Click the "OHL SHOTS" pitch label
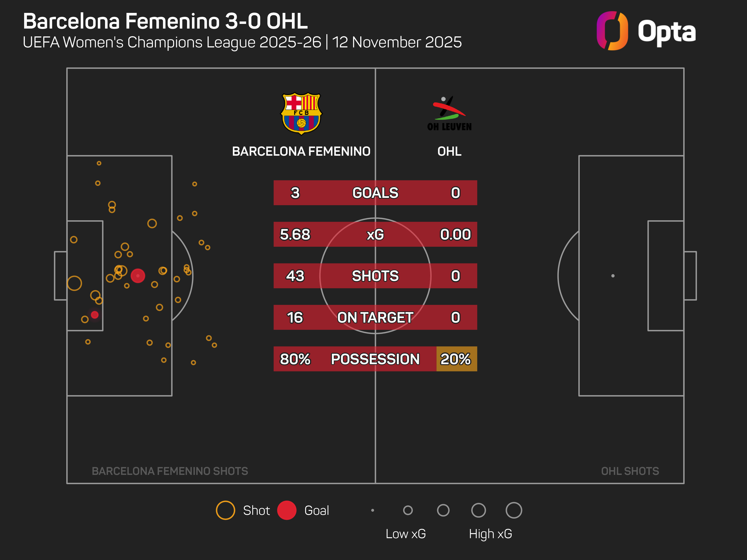Screen dimensions: 747x560 (630, 471)
